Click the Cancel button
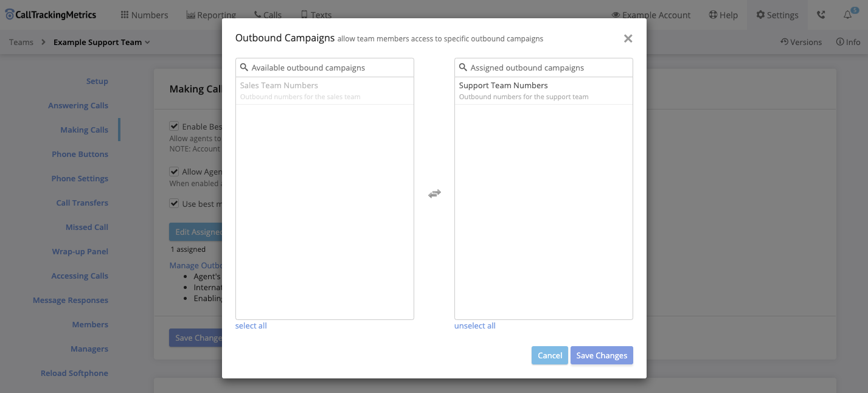868x393 pixels. (x=549, y=355)
